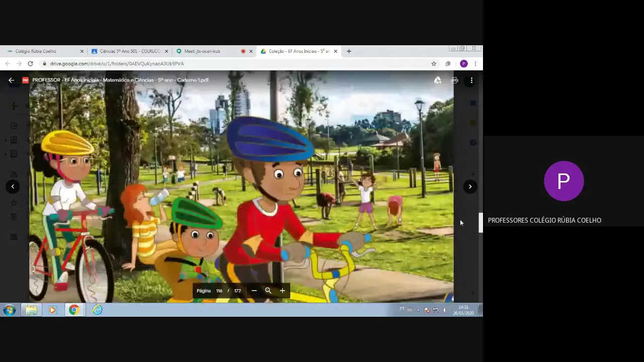Open the Chrome three-dot menu
Screen dimensions: 644x362
475,64
